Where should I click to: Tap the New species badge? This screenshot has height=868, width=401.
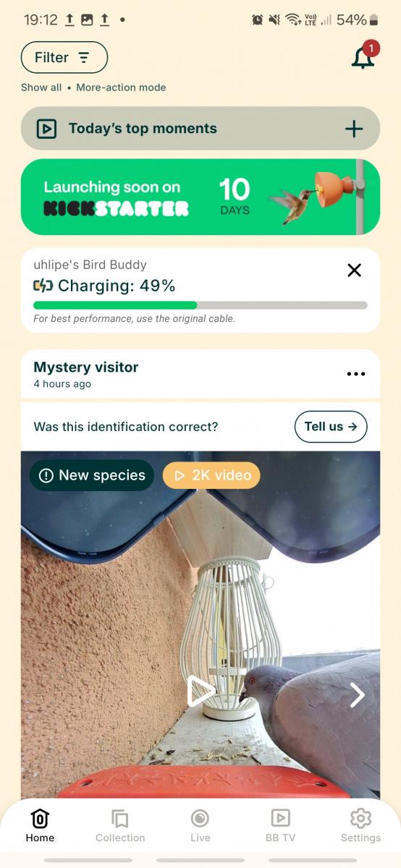click(x=92, y=475)
